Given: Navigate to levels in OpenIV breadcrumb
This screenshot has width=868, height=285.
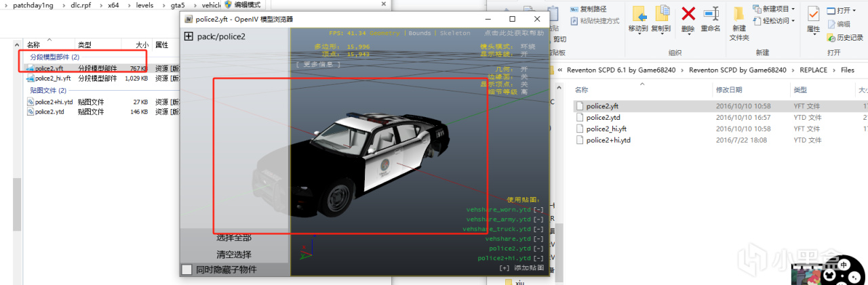Looking at the screenshot, I should [x=144, y=5].
